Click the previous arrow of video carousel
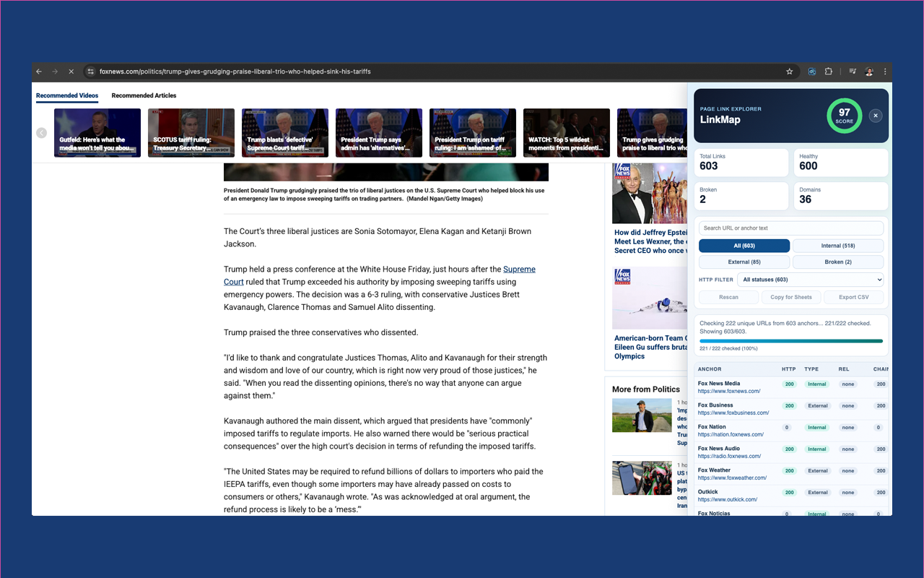924x578 pixels. click(42, 133)
